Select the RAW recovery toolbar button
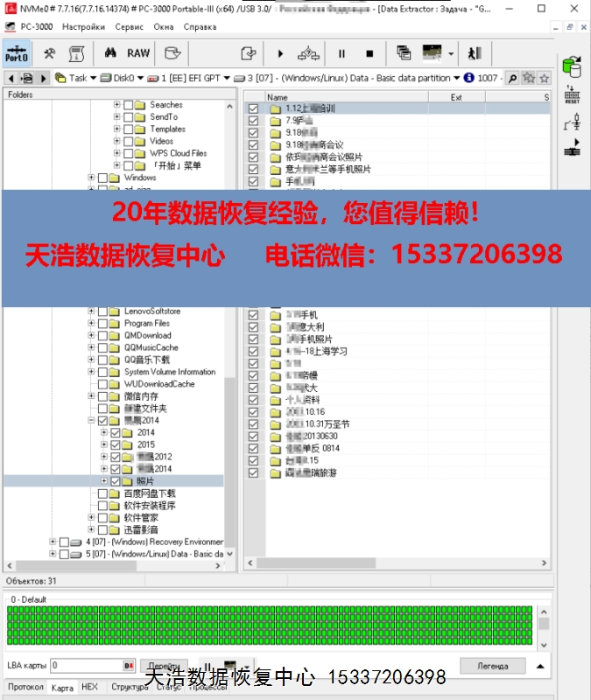The image size is (591, 700). coord(138,53)
